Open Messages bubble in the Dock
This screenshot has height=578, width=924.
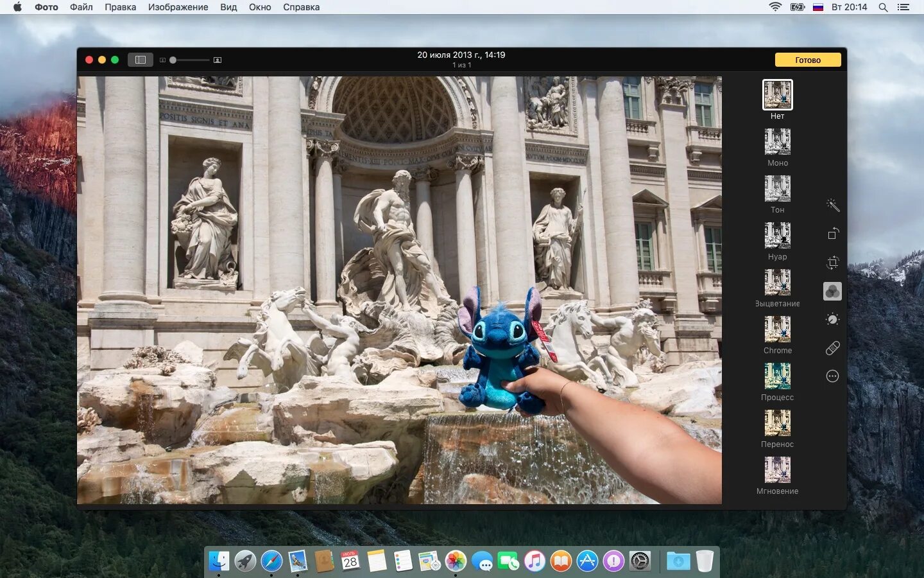(482, 561)
